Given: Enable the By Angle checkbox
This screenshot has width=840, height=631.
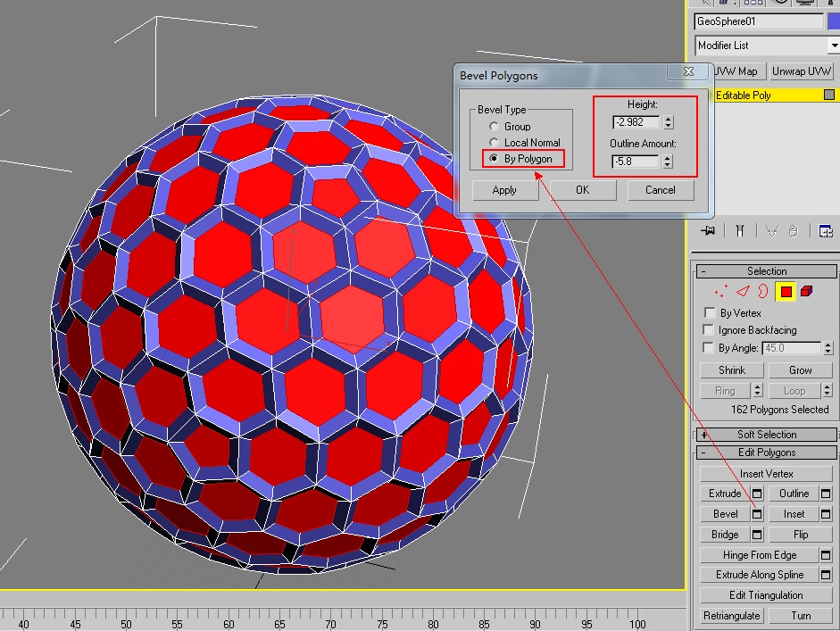Looking at the screenshot, I should click(x=708, y=348).
